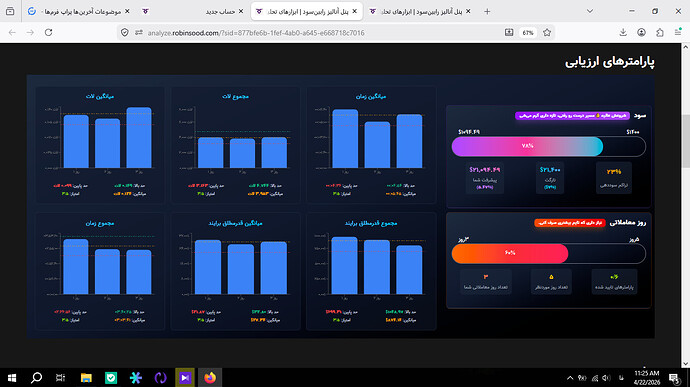Click the 78% profit progress bar

point(548,147)
